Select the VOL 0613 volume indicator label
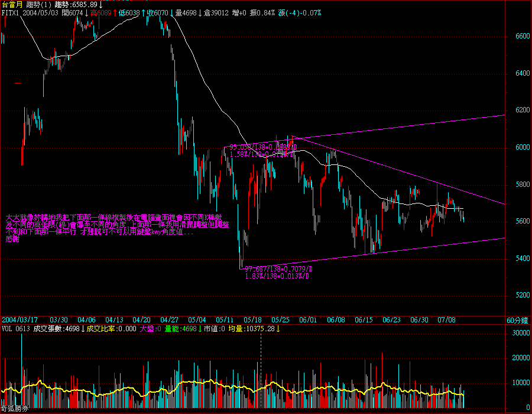The height and width of the screenshot is (414, 532). 15,328
